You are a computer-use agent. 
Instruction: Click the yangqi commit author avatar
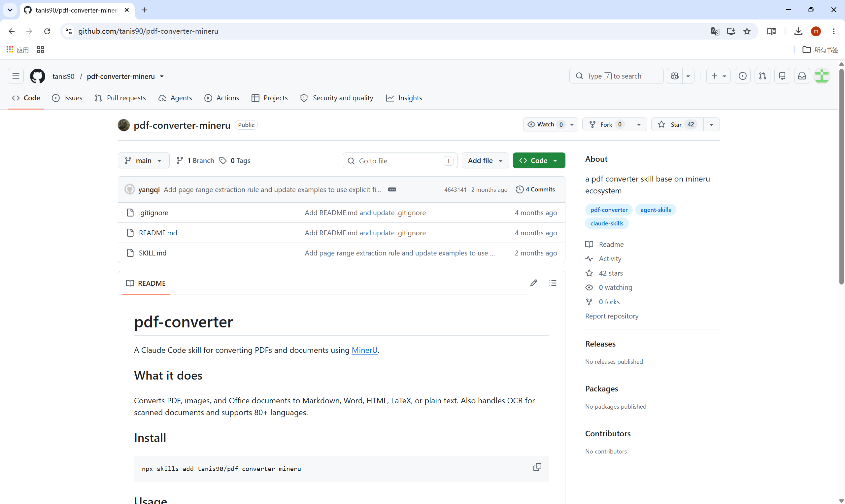click(x=129, y=189)
